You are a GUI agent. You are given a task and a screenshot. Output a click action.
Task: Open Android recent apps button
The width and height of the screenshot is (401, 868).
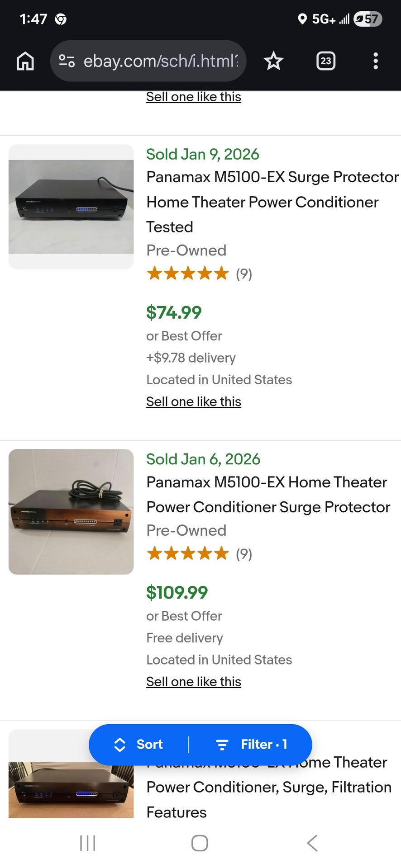pyautogui.click(x=87, y=843)
